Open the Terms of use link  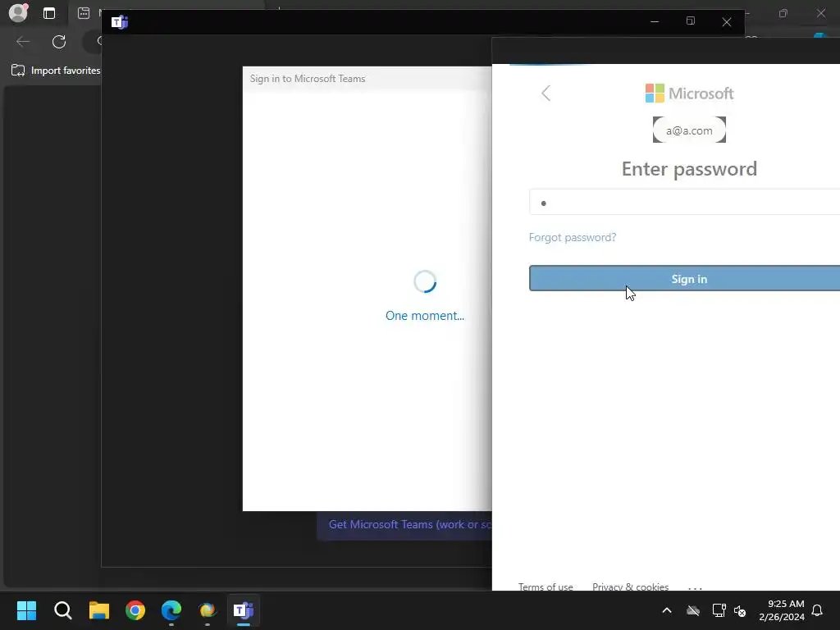[546, 587]
